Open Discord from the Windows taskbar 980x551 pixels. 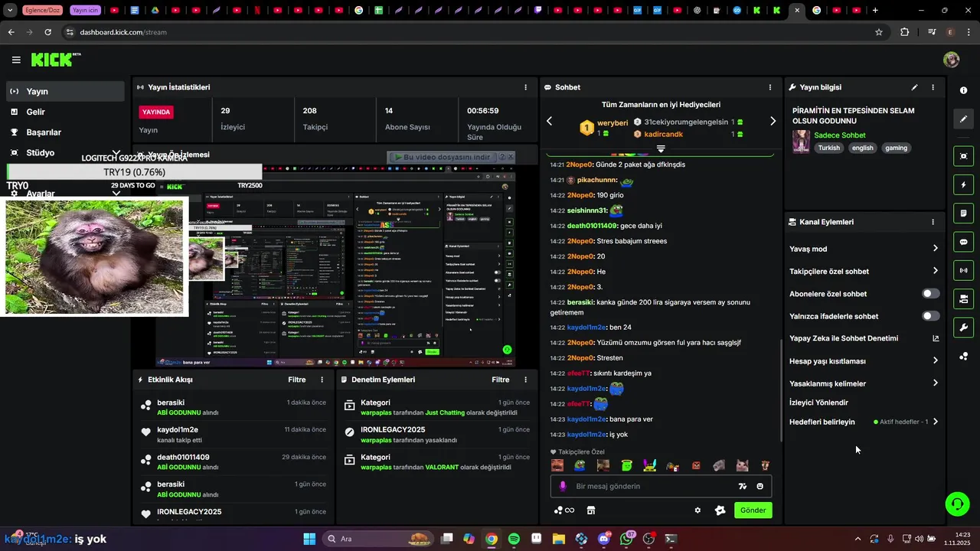tap(604, 539)
